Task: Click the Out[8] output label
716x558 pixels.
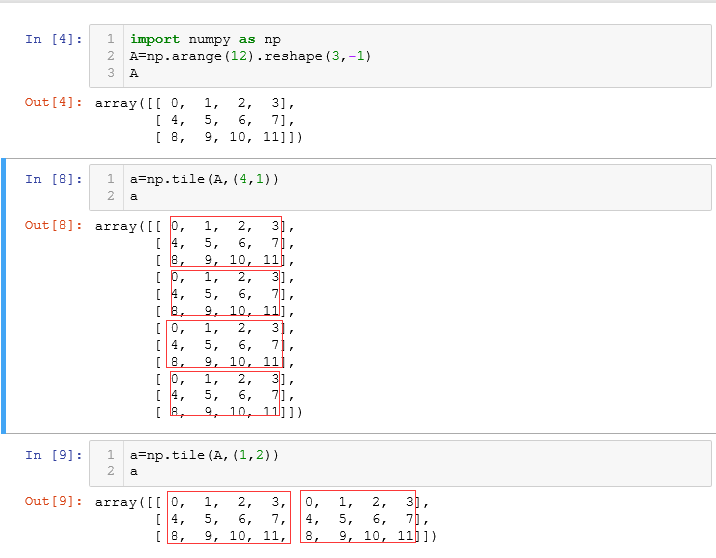Action: [53, 225]
